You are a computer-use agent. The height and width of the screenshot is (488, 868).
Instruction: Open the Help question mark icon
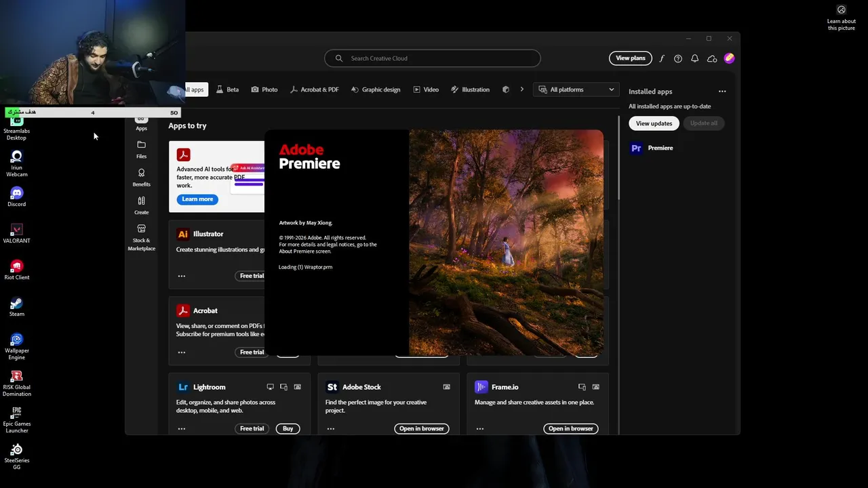tap(678, 58)
